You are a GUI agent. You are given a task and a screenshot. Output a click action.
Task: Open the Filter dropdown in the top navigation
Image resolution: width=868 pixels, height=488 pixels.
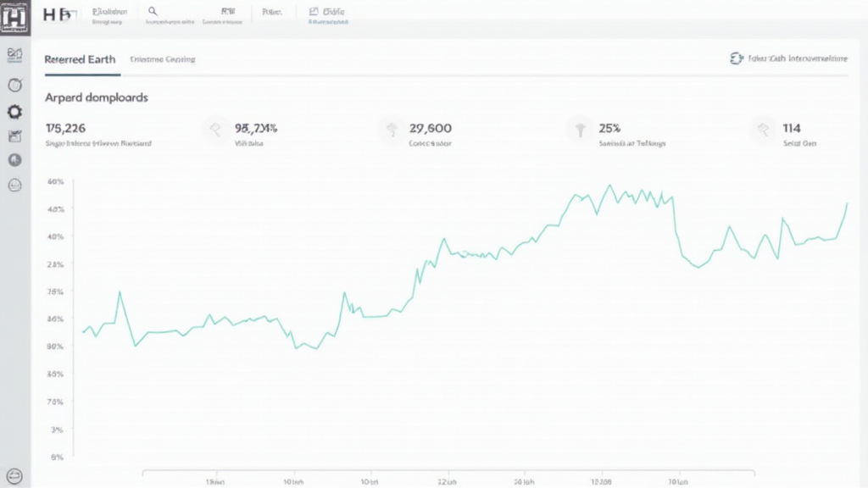(x=273, y=11)
